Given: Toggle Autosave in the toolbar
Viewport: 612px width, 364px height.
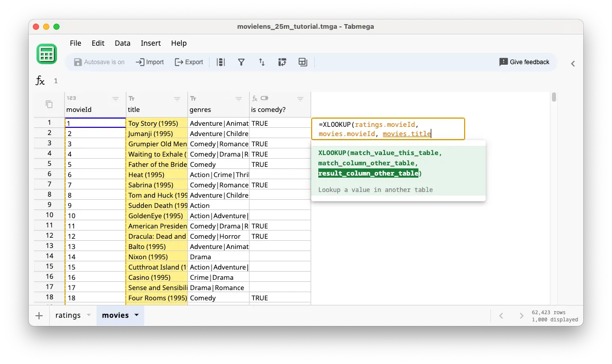Looking at the screenshot, I should [100, 62].
